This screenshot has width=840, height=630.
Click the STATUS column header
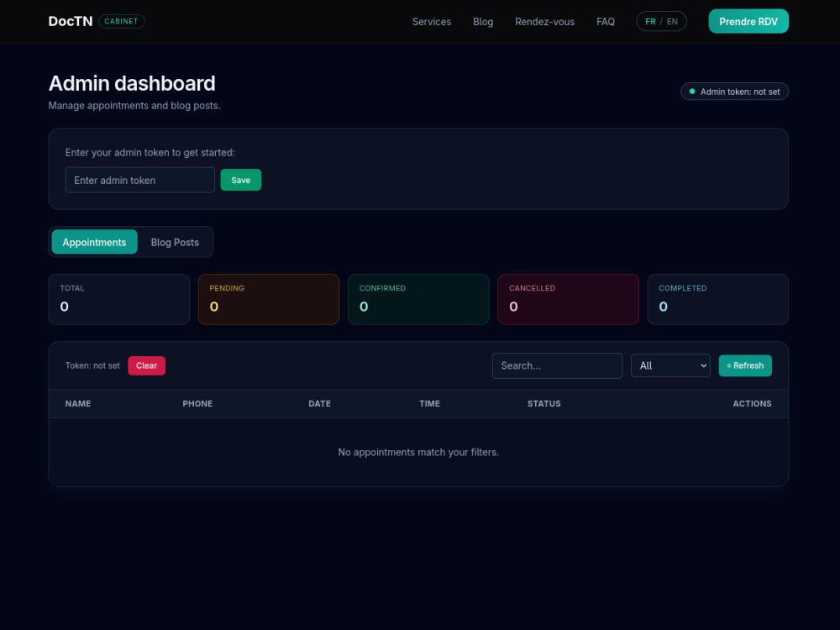click(x=543, y=404)
